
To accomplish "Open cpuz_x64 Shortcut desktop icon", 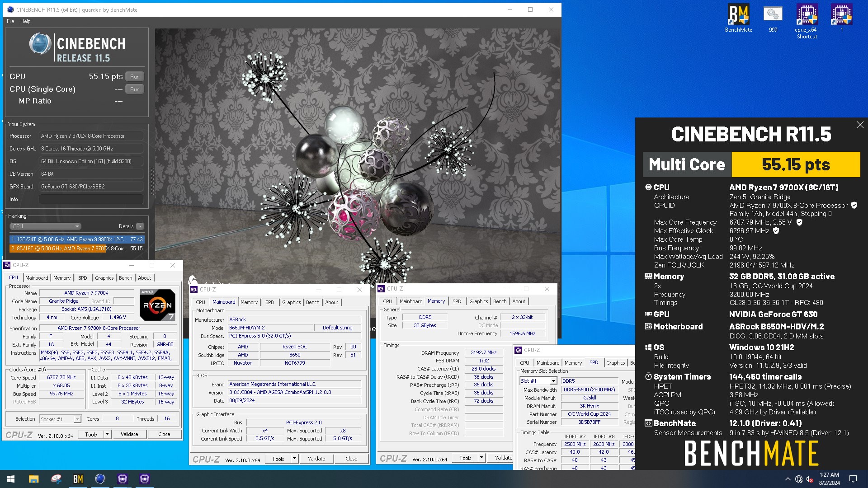I will point(807,21).
